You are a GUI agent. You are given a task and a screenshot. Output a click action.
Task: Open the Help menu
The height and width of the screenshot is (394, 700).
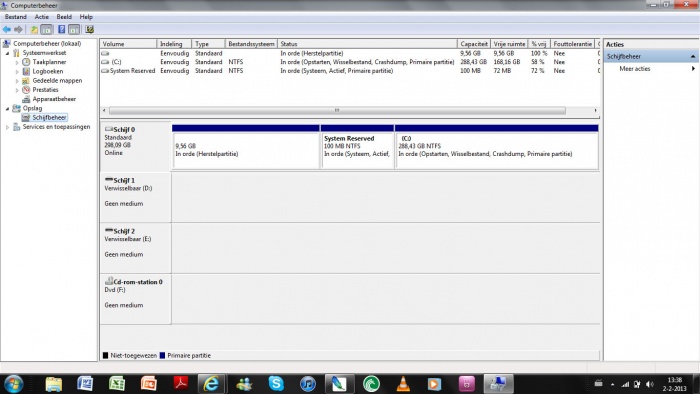[86, 17]
